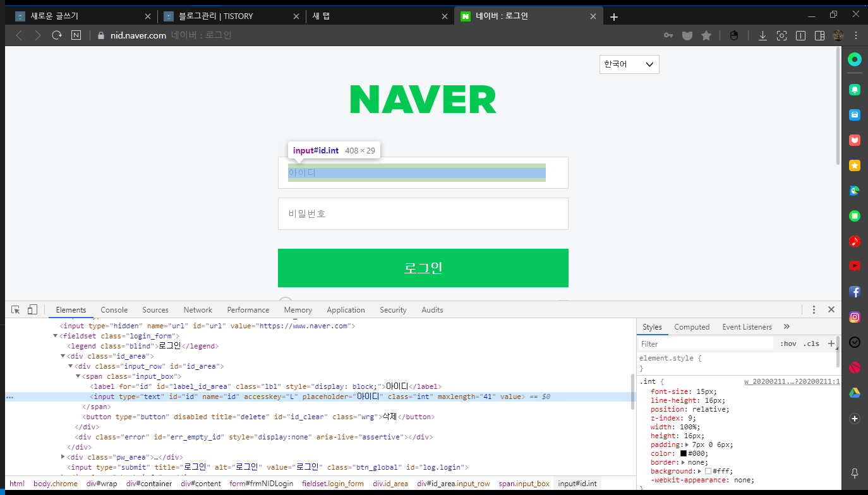868x495 pixels.
Task: Click the green circle icon atop sidebar
Action: pos(855,60)
